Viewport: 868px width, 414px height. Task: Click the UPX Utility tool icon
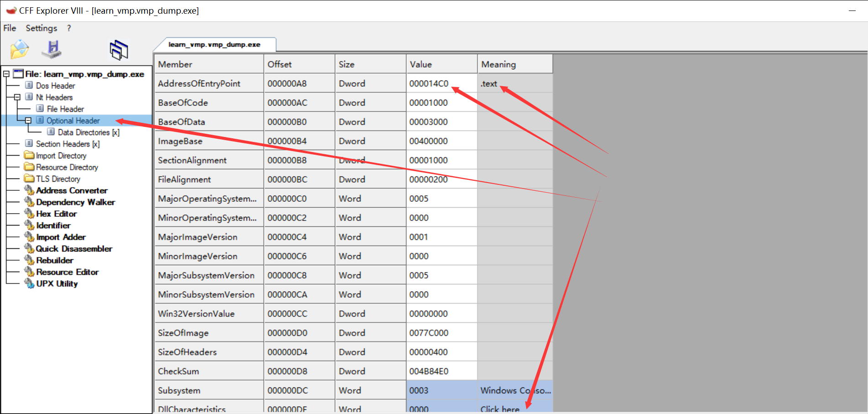pos(29,283)
